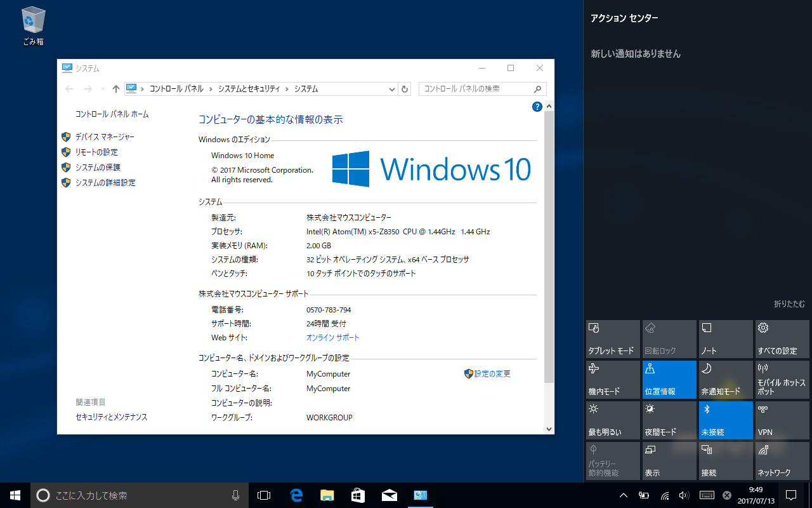Screen dimensions: 812x508
Task: Collapse Action Center tiles via 折りたたむ
Action: coord(789,304)
